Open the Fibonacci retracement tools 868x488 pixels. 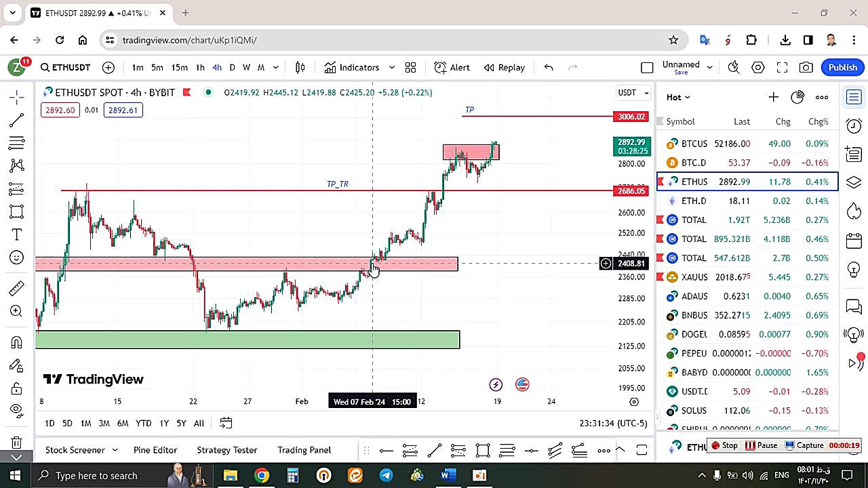click(x=17, y=143)
